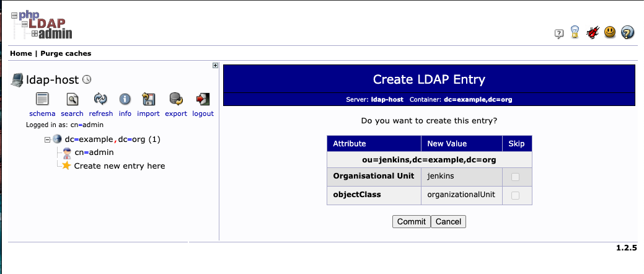Click the lightbulb feature request icon
Viewport: 644px width, 274px height.
click(575, 33)
